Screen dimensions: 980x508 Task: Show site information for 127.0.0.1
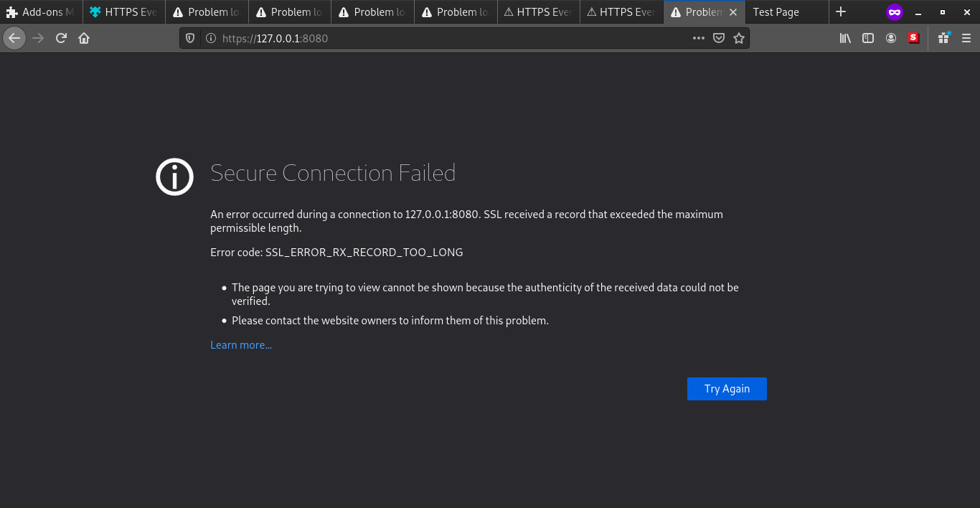[210, 39]
